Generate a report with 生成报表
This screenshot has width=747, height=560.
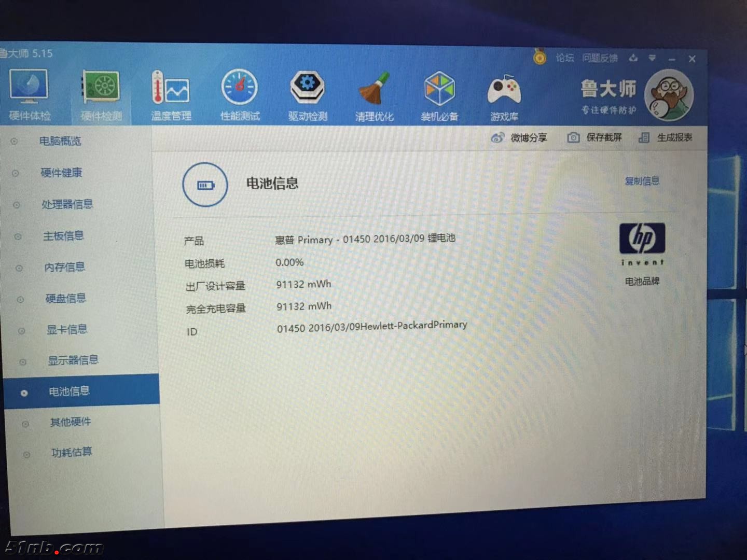click(x=666, y=137)
